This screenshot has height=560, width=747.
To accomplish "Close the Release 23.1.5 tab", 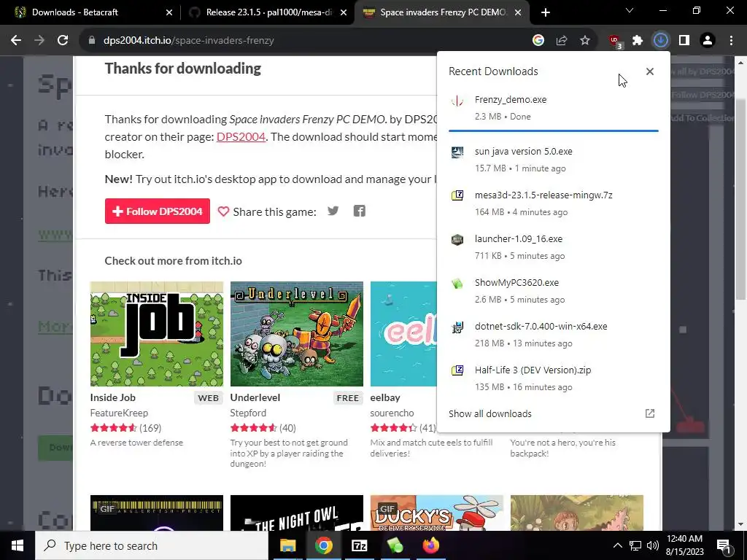I will point(344,13).
